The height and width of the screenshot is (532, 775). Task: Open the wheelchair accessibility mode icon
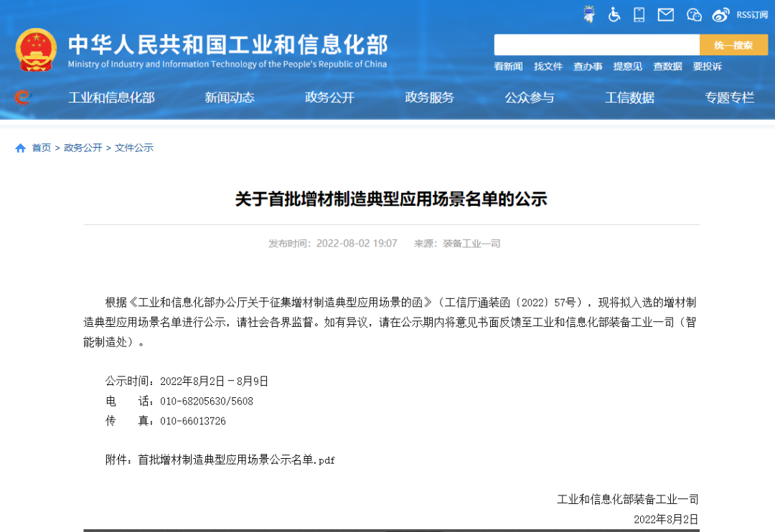[614, 14]
